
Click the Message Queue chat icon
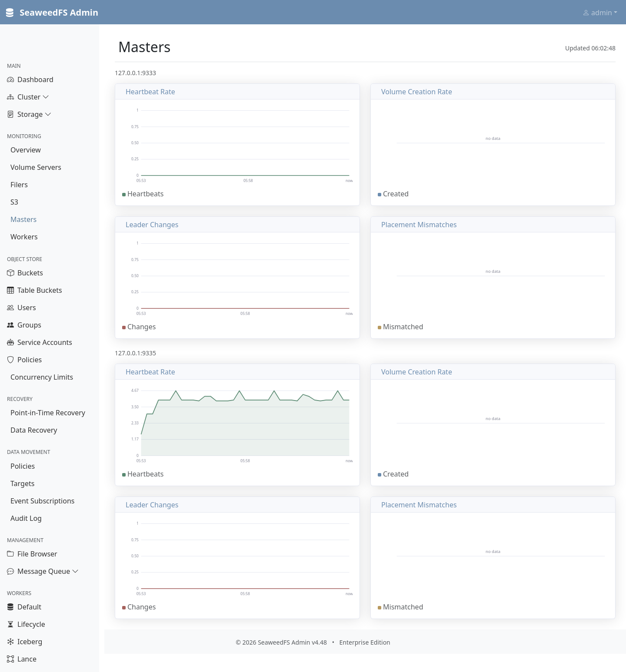(x=10, y=571)
